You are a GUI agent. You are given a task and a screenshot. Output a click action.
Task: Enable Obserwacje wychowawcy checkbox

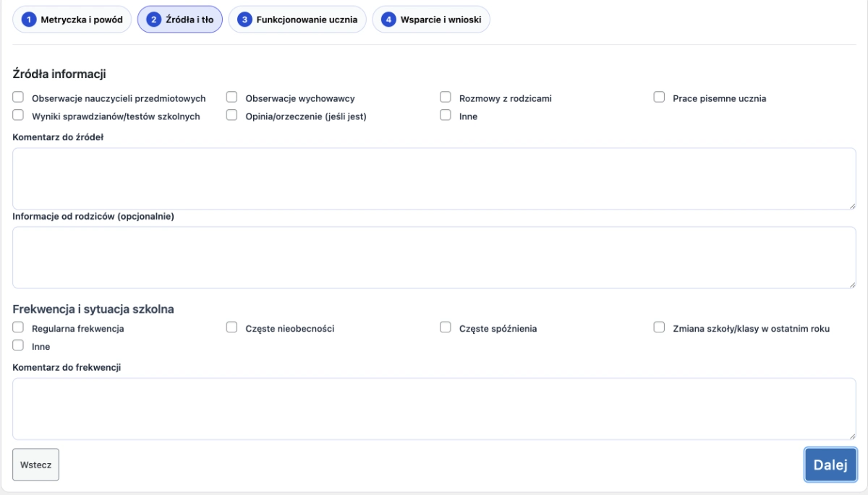[232, 98]
